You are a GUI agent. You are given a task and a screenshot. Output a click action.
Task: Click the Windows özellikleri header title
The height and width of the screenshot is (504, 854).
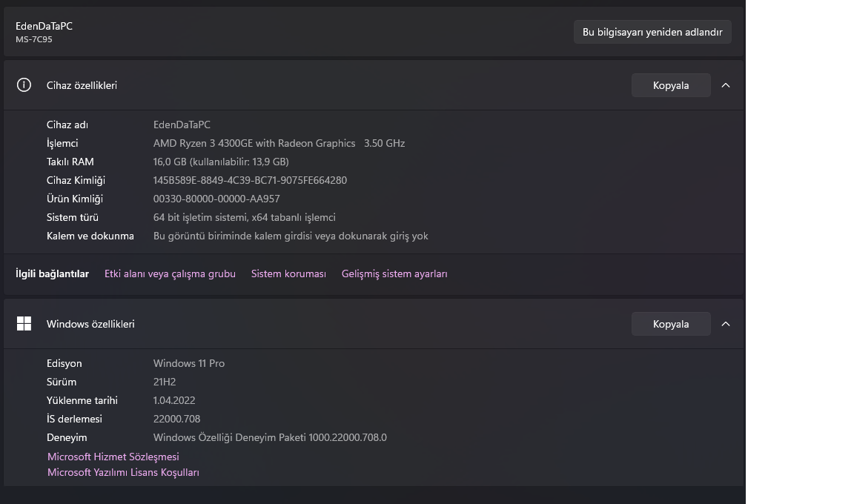coord(90,324)
